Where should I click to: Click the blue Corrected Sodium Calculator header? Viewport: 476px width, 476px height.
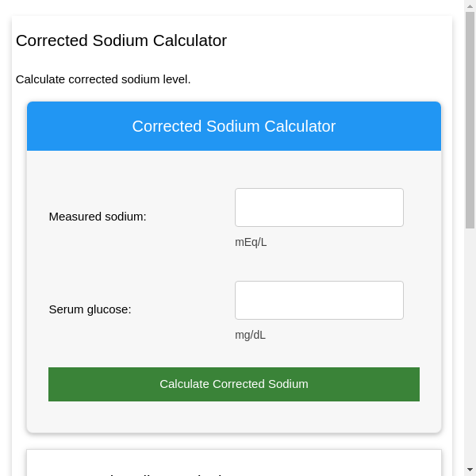click(x=233, y=126)
